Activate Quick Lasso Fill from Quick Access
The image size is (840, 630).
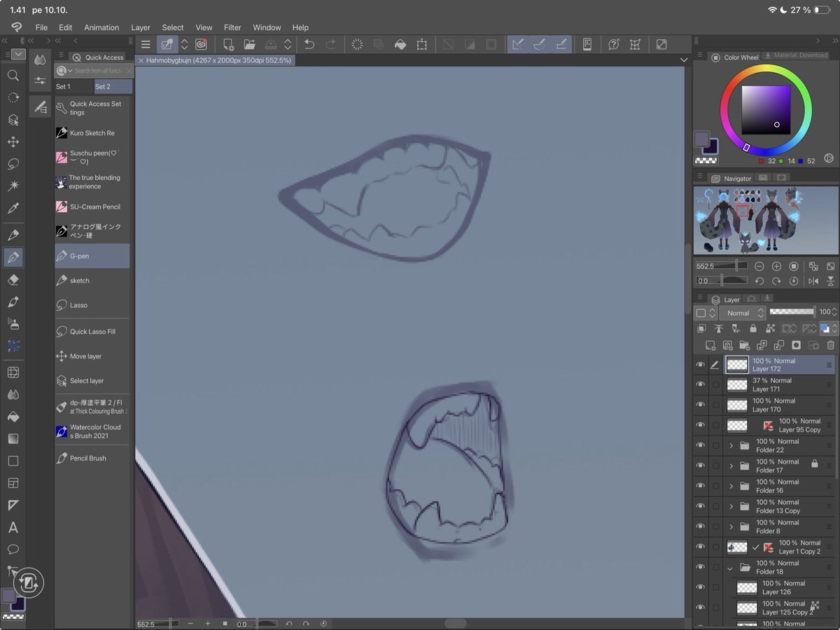[91, 331]
